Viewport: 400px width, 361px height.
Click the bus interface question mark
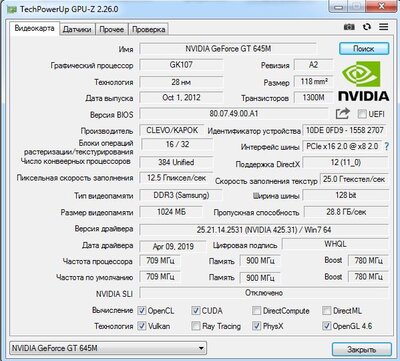coord(386,146)
